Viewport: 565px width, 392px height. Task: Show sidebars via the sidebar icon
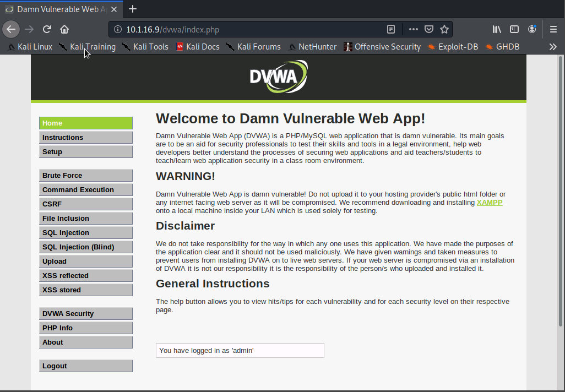pyautogui.click(x=514, y=29)
